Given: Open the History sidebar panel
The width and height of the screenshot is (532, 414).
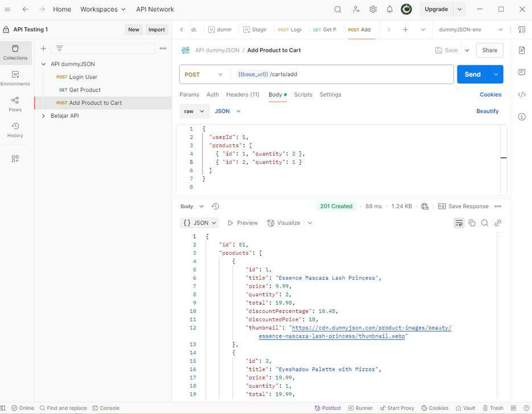Looking at the screenshot, I should tap(15, 130).
